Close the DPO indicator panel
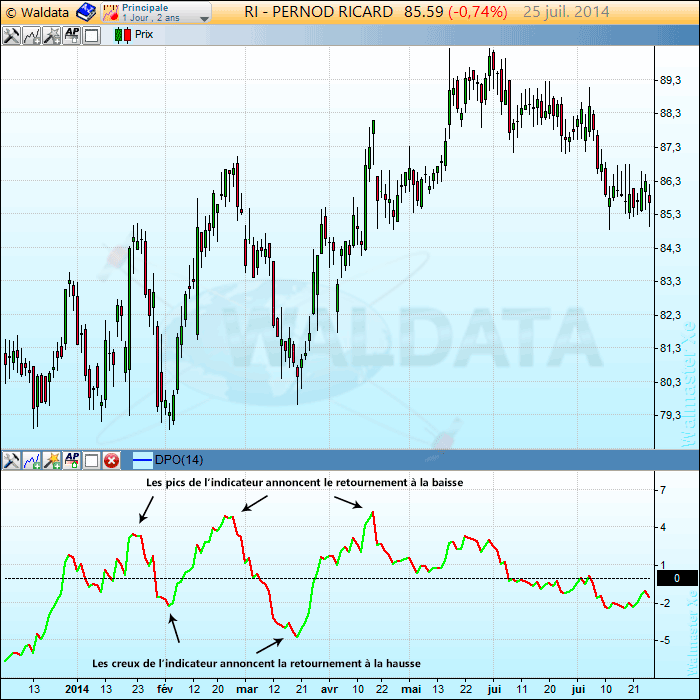This screenshot has height=700, width=700. [112, 460]
